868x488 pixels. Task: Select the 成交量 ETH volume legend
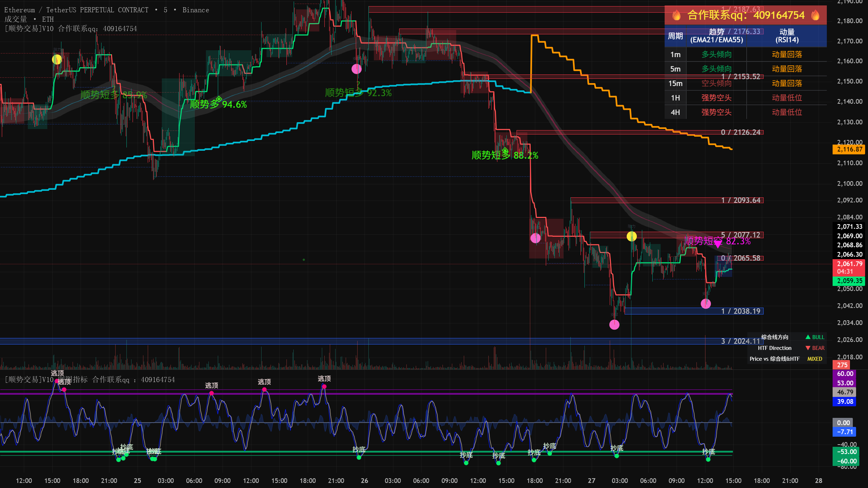pos(29,19)
